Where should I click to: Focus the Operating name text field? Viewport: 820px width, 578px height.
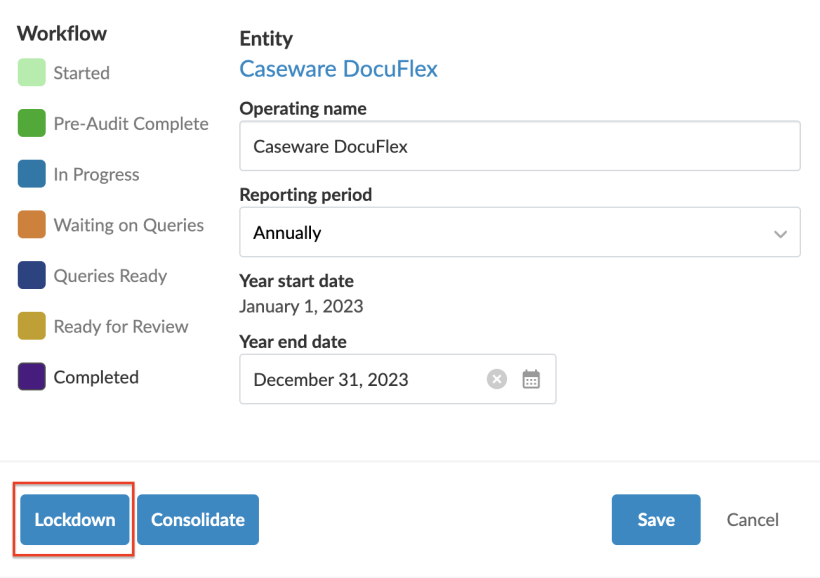tap(519, 146)
